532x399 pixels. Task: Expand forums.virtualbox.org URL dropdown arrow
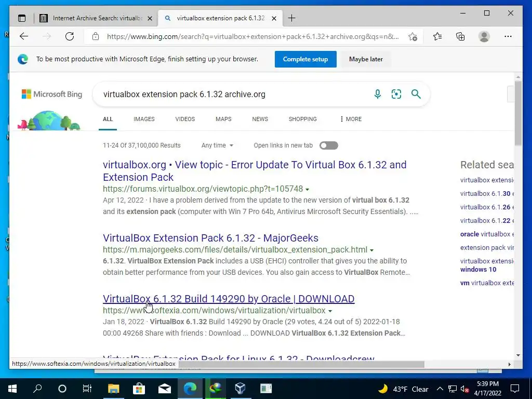pos(308,189)
